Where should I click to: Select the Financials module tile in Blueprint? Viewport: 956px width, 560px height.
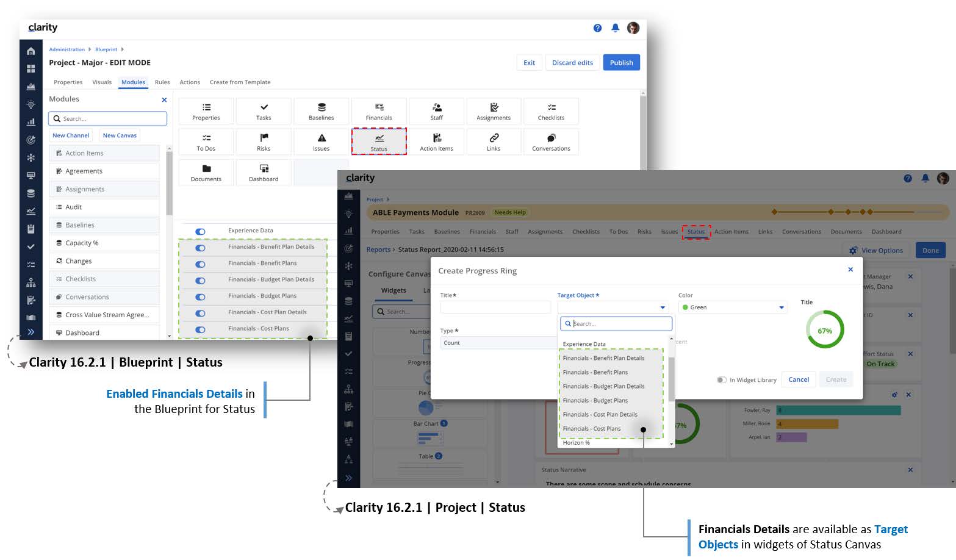tap(379, 111)
